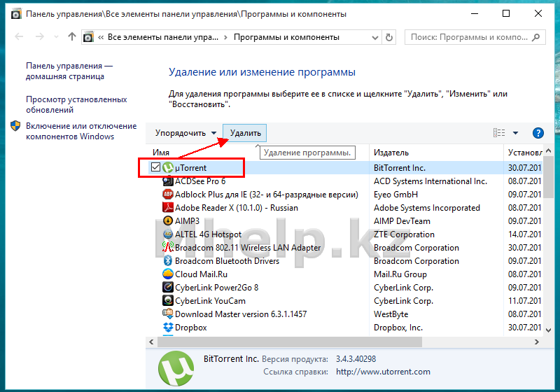
Task: Sort by the Имя column header
Action: [x=162, y=153]
